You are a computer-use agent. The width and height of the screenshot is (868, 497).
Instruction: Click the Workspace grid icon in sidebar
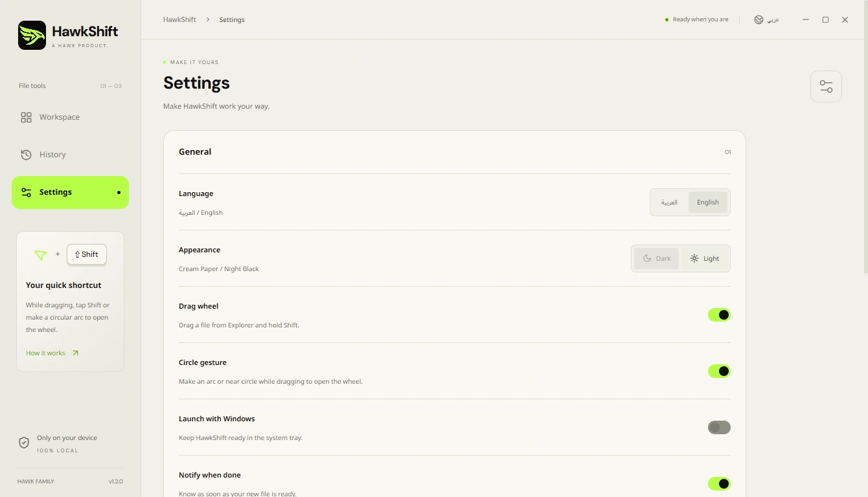(26, 117)
